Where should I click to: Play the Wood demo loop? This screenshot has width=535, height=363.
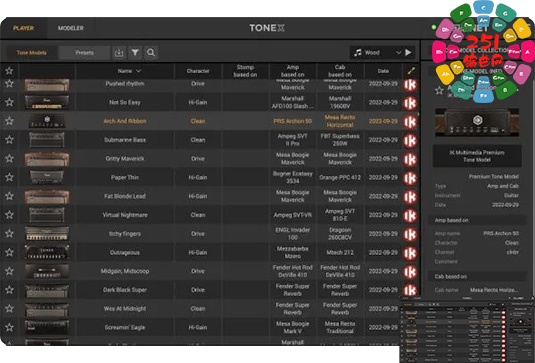coord(408,53)
